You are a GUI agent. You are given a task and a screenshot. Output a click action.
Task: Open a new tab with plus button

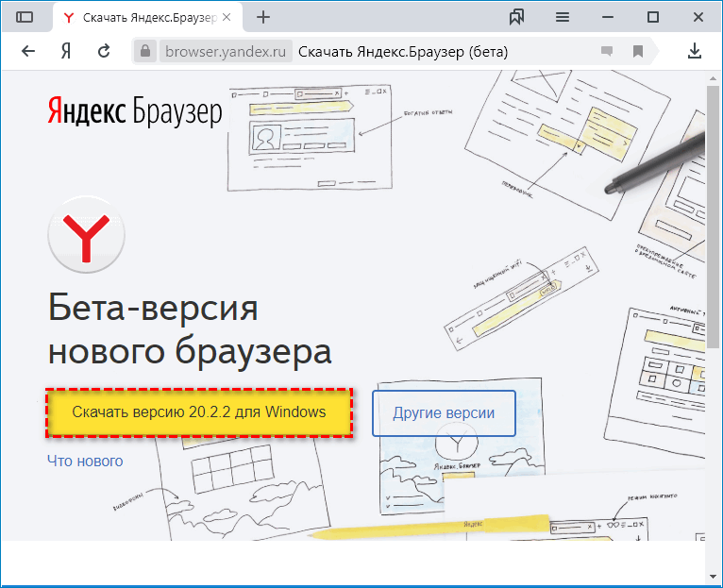point(263,18)
